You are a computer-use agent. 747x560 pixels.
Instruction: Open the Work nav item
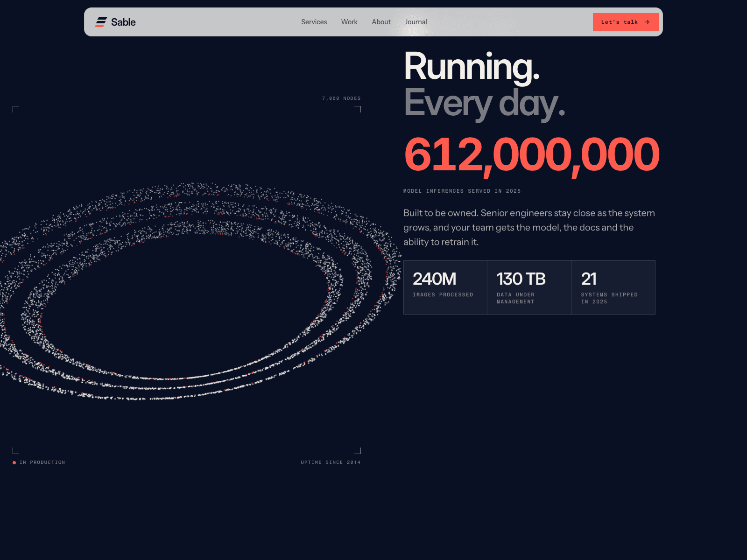349,22
